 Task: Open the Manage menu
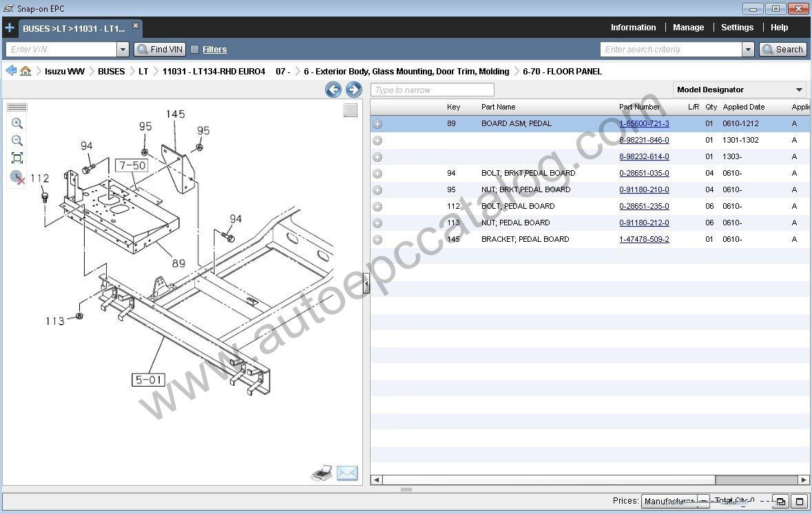point(688,28)
